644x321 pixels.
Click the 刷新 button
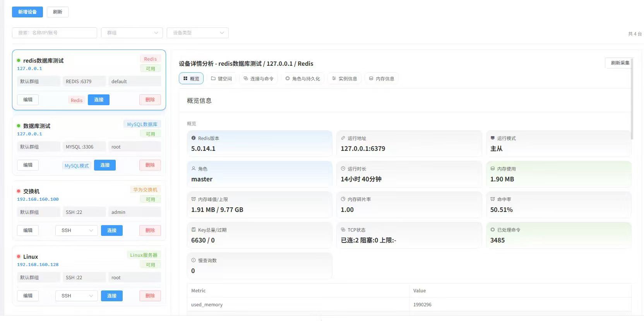58,12
